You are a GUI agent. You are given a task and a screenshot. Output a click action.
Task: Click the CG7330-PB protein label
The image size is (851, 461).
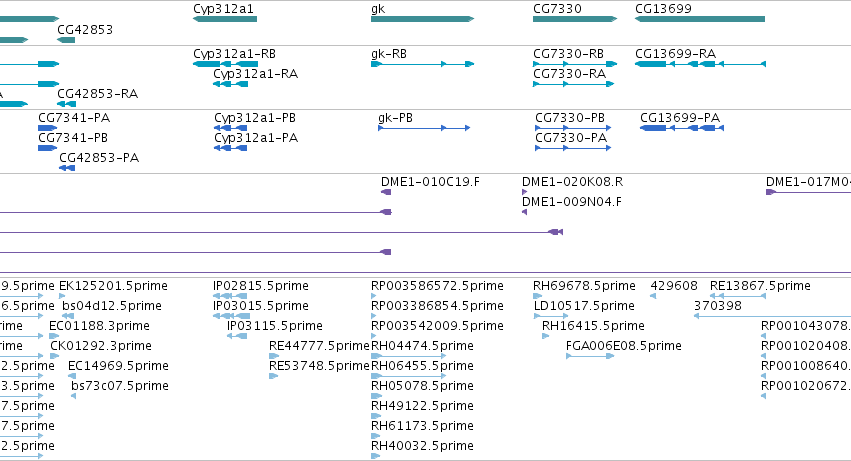pyautogui.click(x=570, y=118)
